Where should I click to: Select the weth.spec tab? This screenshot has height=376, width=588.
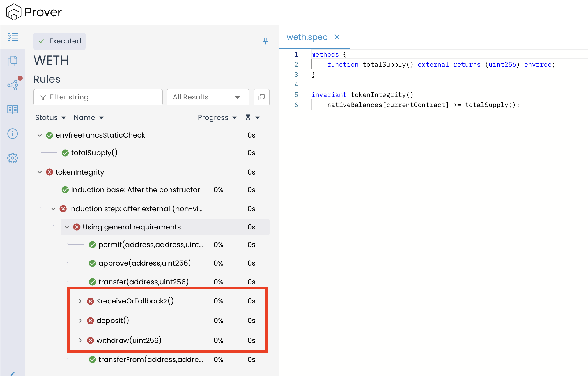pyautogui.click(x=307, y=37)
